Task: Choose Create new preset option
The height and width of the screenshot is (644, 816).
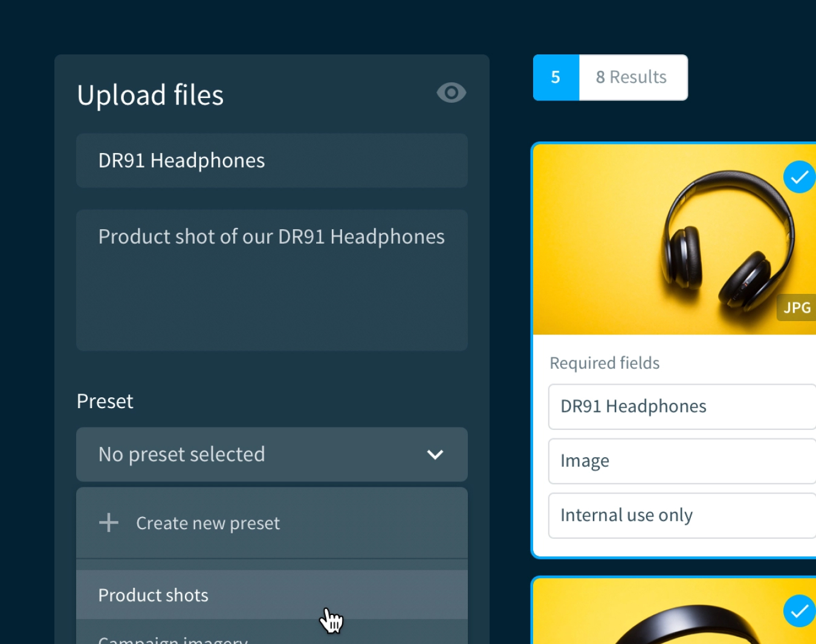Action: point(272,522)
